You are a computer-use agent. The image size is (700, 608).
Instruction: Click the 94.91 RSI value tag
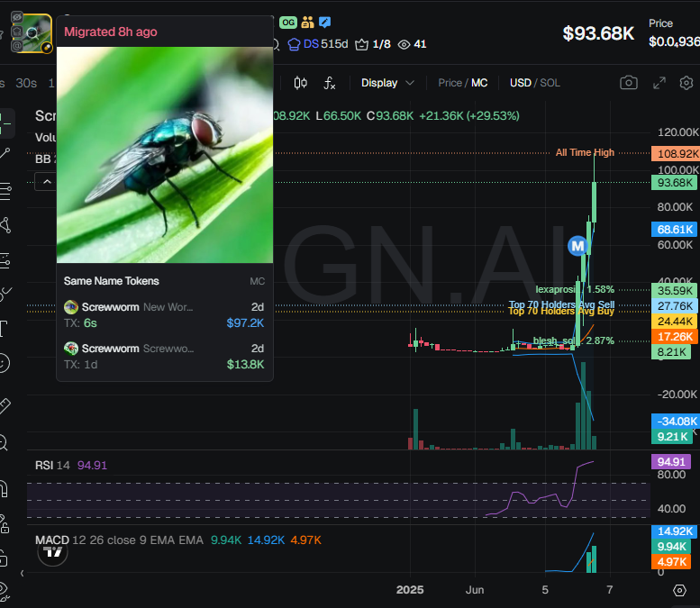pyautogui.click(x=671, y=461)
